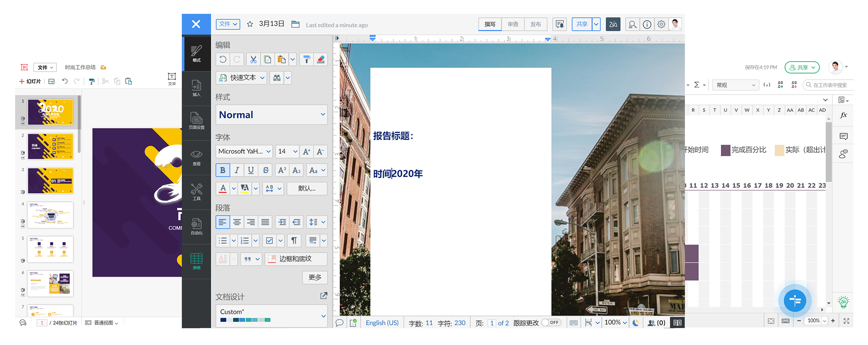Viewport: 868px width, 345px height.
Task: Star the document as a favorite
Action: pos(250,24)
